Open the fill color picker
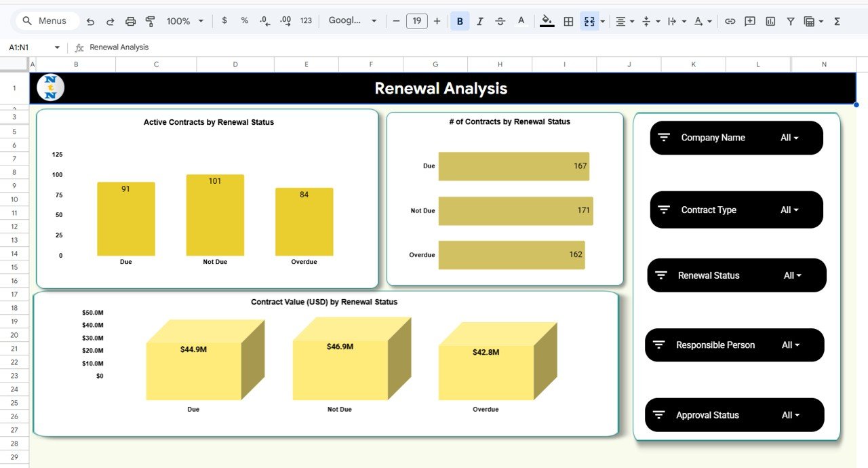This screenshot has width=868, height=468. [x=547, y=21]
